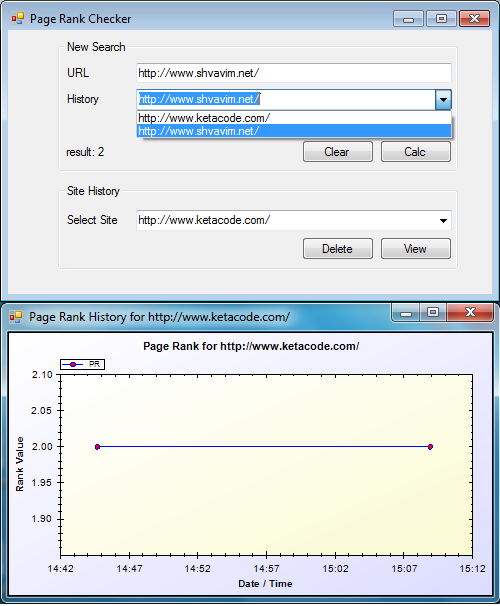Click the Clear button
The width and height of the screenshot is (500, 606).
(x=338, y=152)
